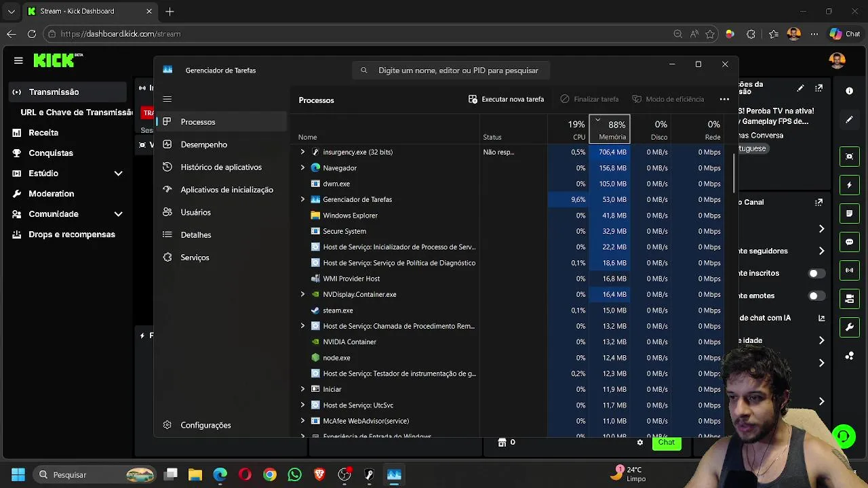The width and height of the screenshot is (868, 488).
Task: Open the Kick dashboard hamburger menu
Action: tap(18, 60)
